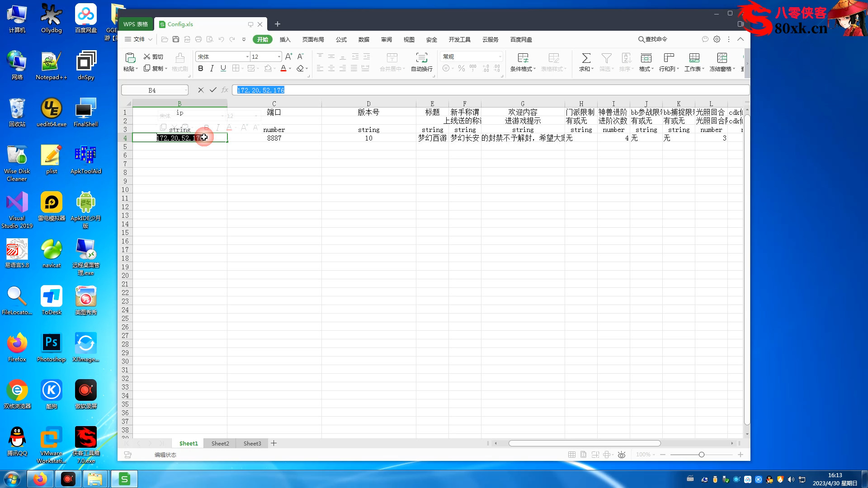Open the zoom 100% dropdown in status bar
The height and width of the screenshot is (488, 868).
click(x=654, y=455)
